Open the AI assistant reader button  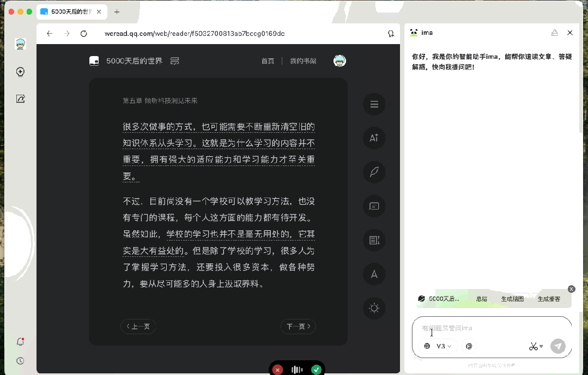(374, 138)
